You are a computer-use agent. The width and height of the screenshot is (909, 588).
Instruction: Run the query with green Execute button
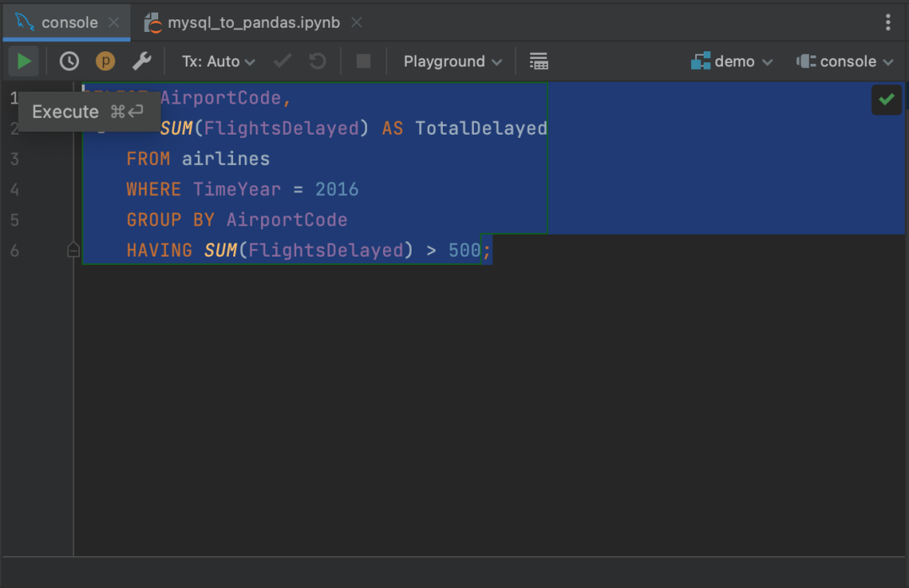pyautogui.click(x=24, y=61)
